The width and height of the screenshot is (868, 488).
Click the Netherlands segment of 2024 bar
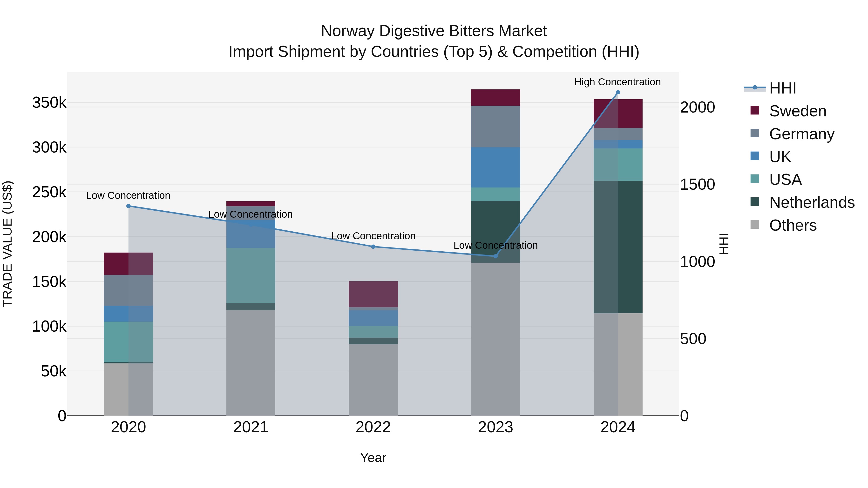[x=618, y=247]
